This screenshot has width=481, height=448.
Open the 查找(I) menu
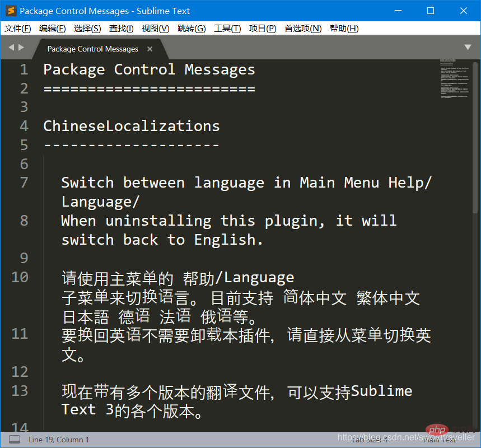pyautogui.click(x=121, y=29)
